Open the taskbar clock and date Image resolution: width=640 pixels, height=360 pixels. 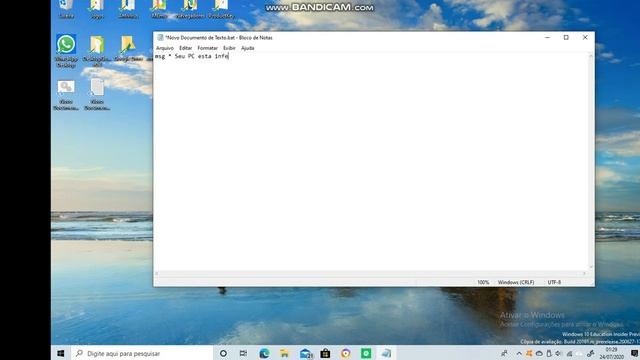coord(611,353)
